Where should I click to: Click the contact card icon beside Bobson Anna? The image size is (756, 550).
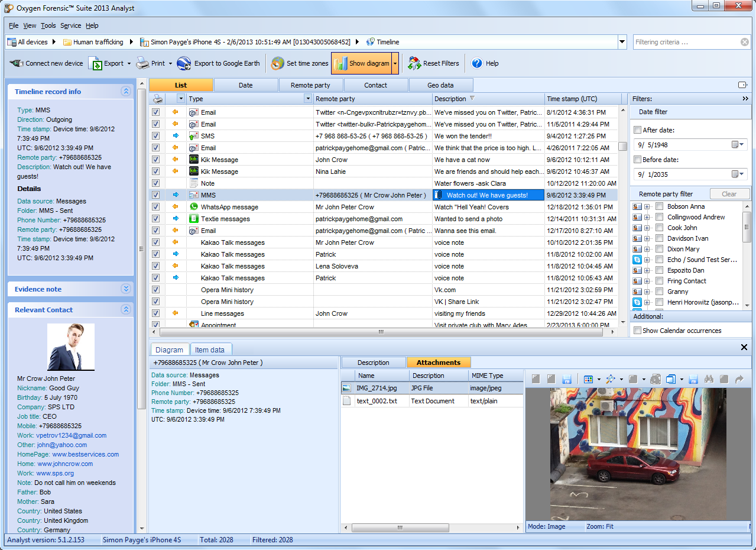click(x=637, y=206)
